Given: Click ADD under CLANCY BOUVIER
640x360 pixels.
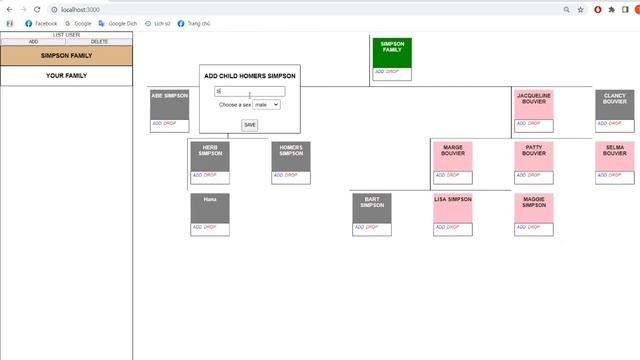Looking at the screenshot, I should tap(602, 123).
